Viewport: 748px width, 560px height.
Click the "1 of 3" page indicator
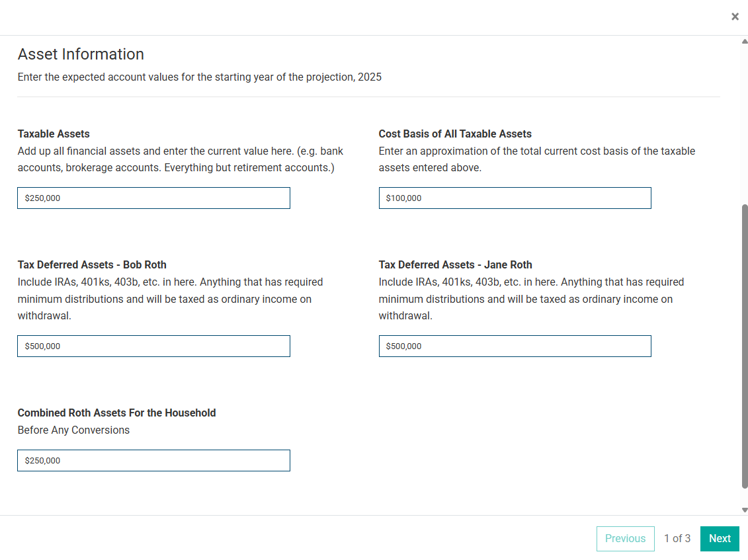(x=677, y=538)
